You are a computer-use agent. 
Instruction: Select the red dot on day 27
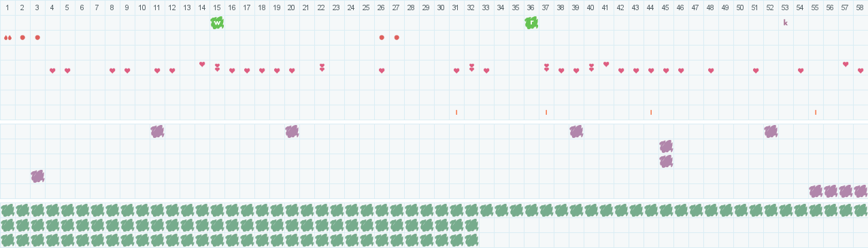click(x=397, y=37)
